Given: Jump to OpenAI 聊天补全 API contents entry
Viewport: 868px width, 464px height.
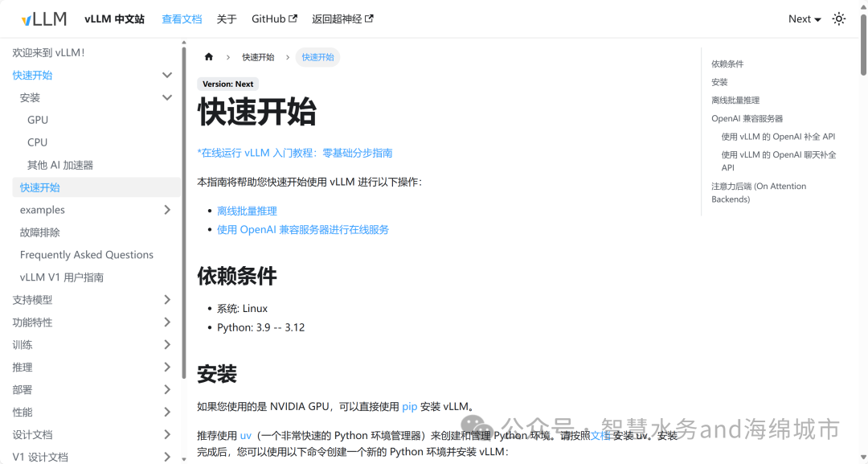Looking at the screenshot, I should tap(779, 161).
